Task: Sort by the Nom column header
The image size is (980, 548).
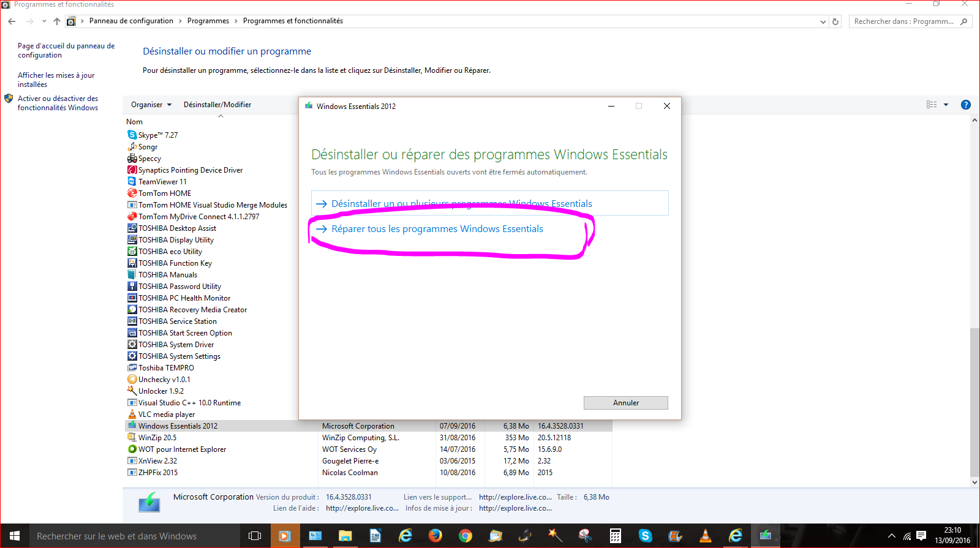Action: pyautogui.click(x=135, y=122)
